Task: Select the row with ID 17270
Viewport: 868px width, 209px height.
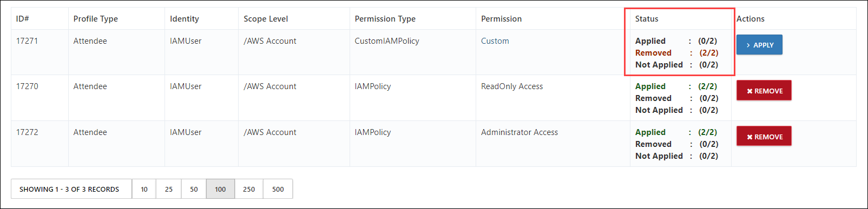Action: 433,98
